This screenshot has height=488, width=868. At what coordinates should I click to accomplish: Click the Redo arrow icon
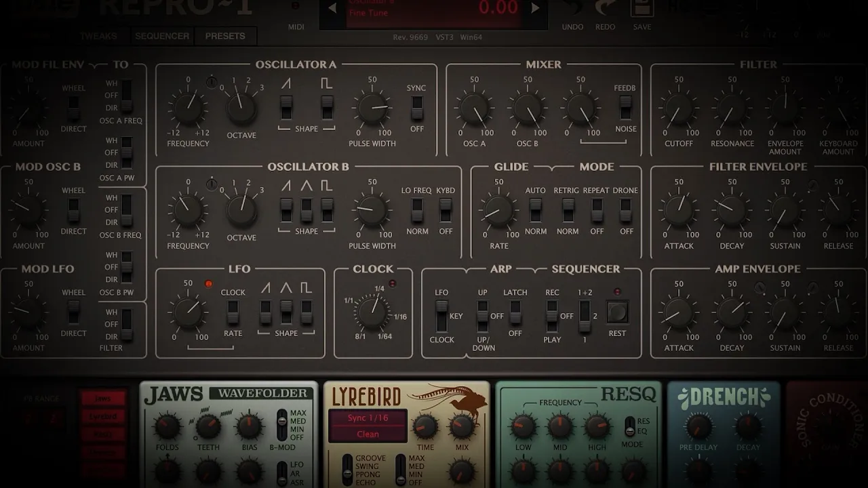[x=605, y=7]
